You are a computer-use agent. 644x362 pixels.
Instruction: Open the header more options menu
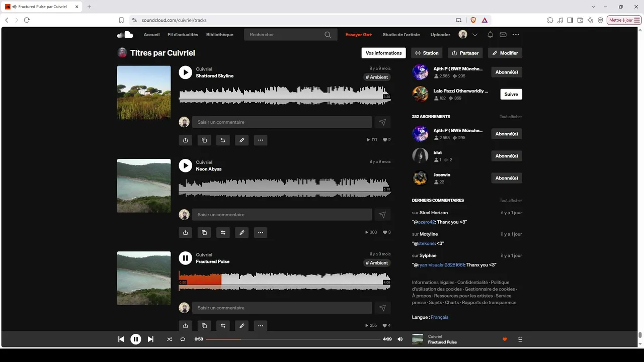(516, 35)
